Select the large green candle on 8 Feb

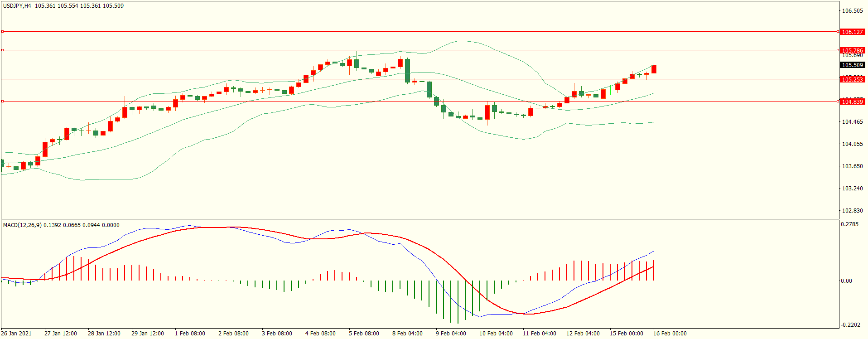coord(407,70)
